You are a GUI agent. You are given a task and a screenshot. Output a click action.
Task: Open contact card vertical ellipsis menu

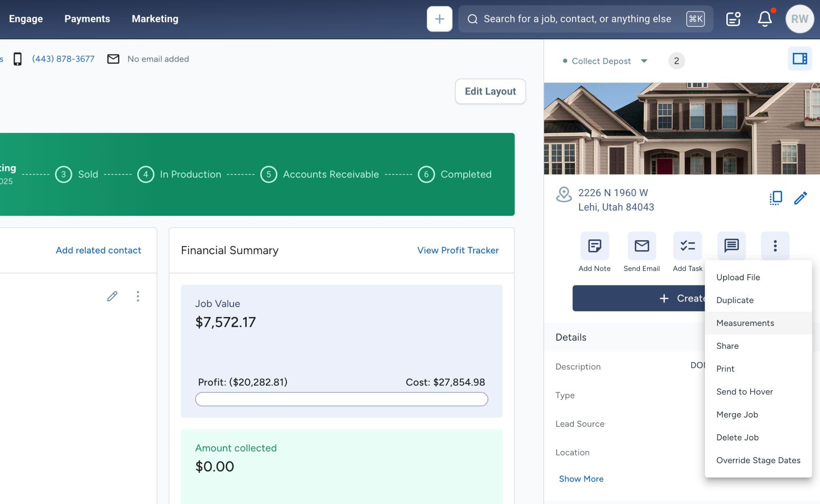tap(138, 296)
